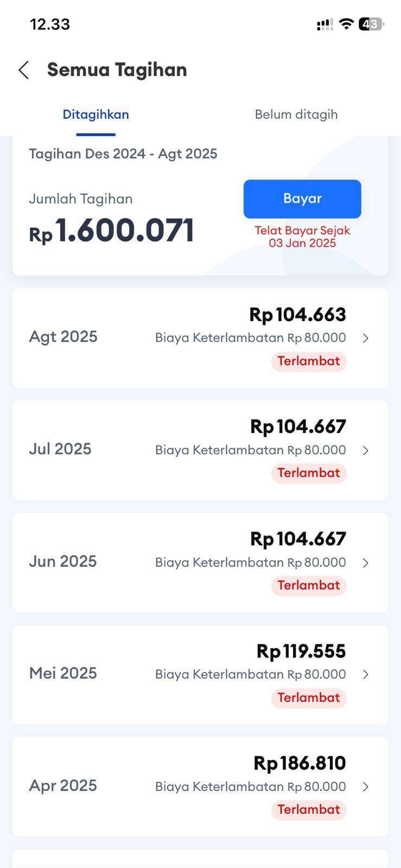Tap the cellular signal bars icon
Viewport: 401px width, 868px height.
[324, 24]
